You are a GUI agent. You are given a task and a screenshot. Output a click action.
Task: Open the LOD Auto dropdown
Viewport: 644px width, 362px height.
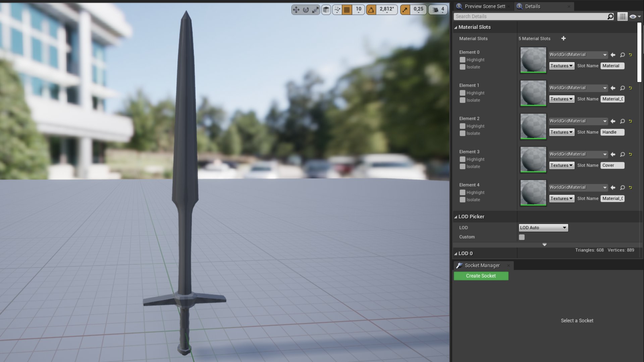click(543, 228)
